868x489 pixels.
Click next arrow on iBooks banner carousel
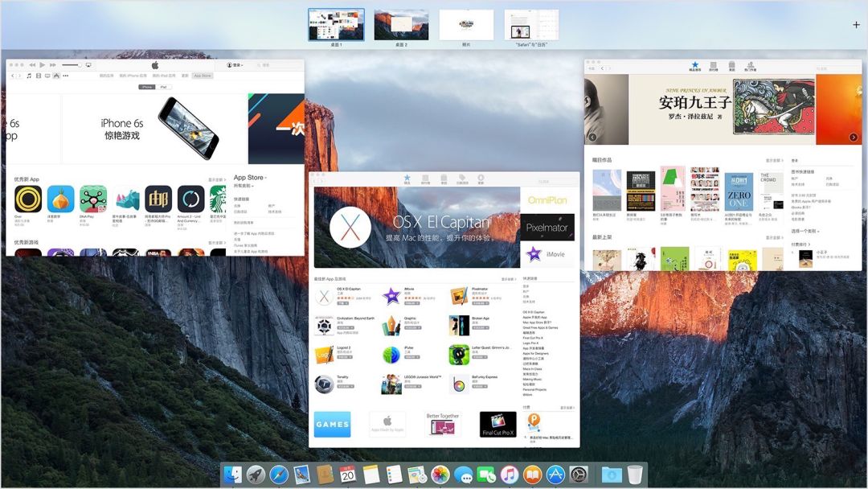point(853,138)
